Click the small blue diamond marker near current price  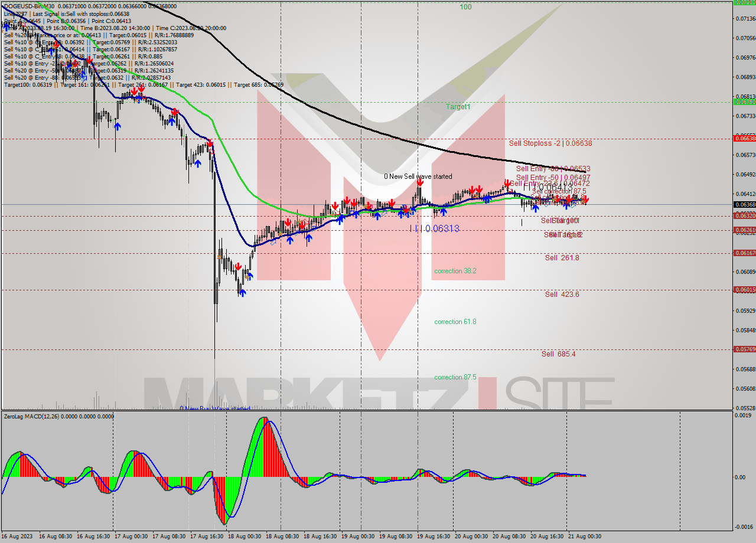click(x=573, y=206)
